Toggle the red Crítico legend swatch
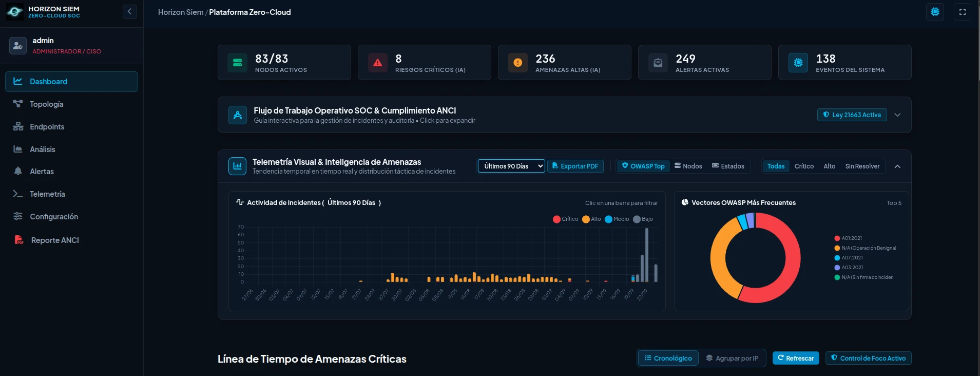 pyautogui.click(x=556, y=219)
